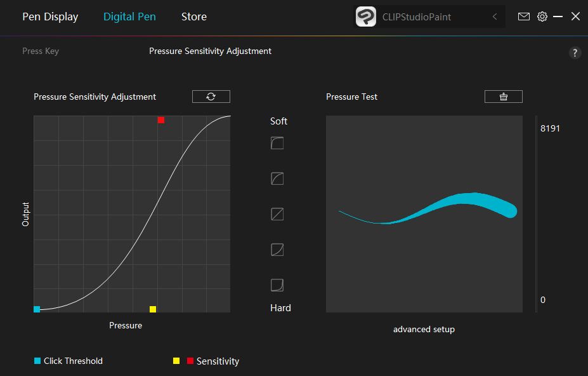Viewport: 588px width, 376px height.
Task: Select the Digital Pen tab
Action: (129, 17)
